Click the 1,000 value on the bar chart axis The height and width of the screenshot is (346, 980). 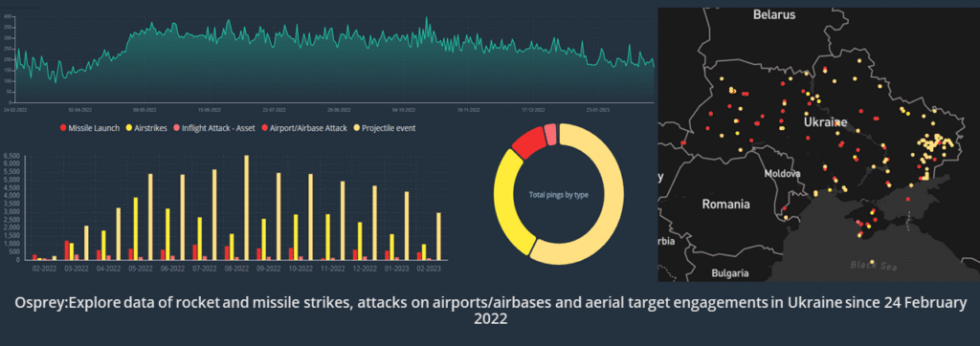tap(11, 244)
